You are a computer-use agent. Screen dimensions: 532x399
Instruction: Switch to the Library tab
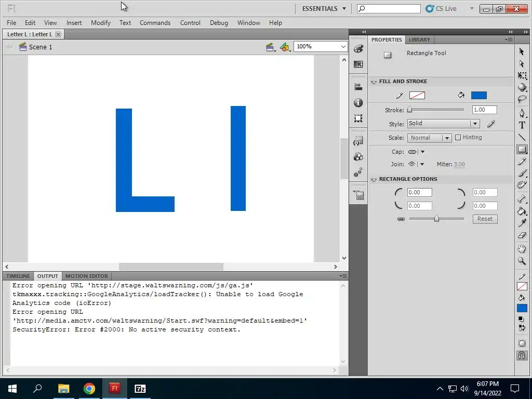[x=419, y=39]
